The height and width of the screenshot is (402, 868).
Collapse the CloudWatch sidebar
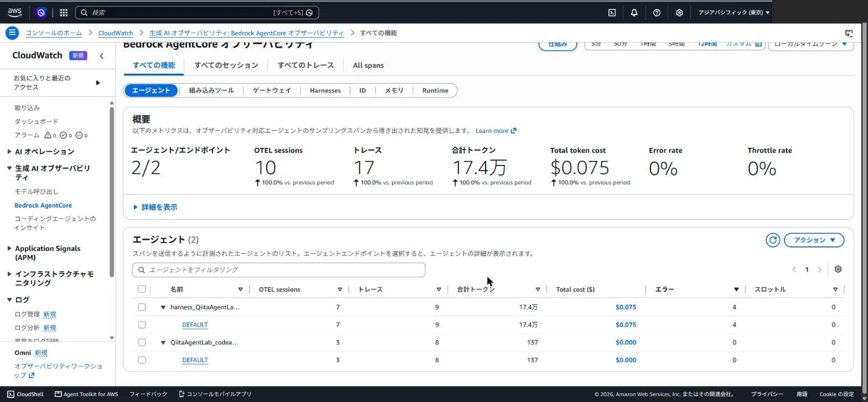(x=101, y=55)
